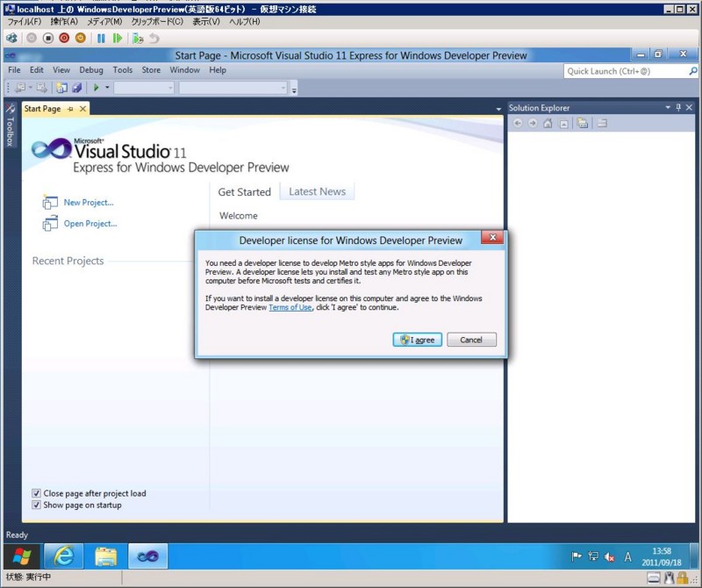This screenshot has width=702, height=588.
Task: Click the Action Center flag tray icon
Action: 577,556
